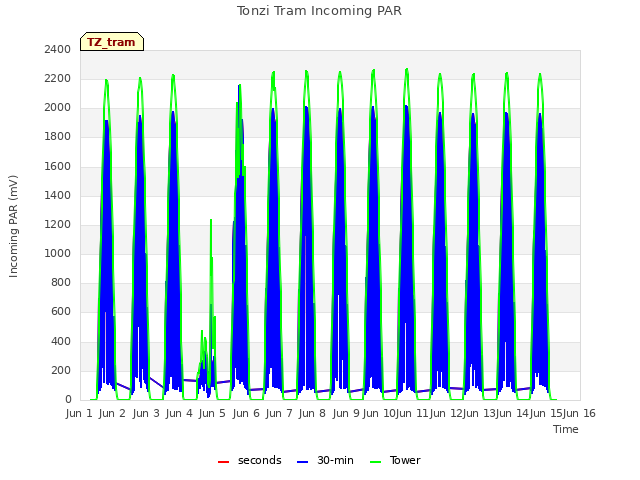Click the 0 y-axis tick label

[x=68, y=399]
